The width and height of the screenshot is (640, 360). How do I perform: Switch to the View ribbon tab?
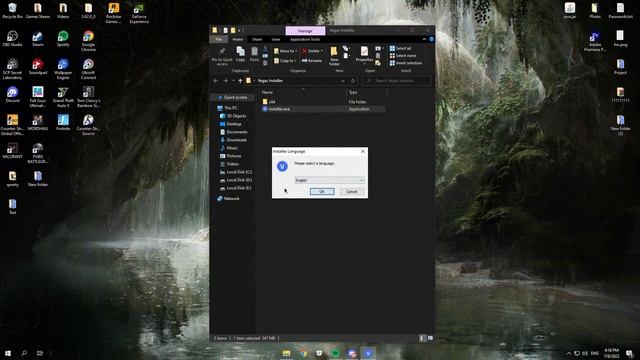click(276, 39)
